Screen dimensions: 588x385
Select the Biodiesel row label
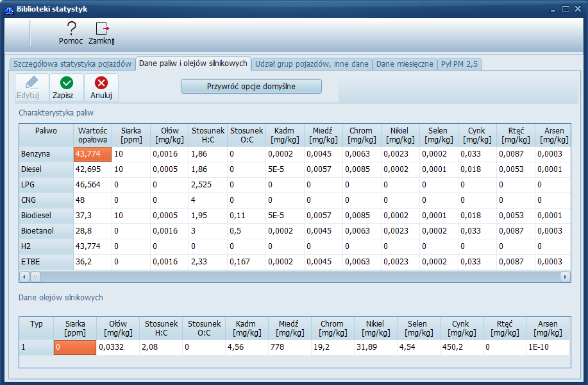pos(46,216)
